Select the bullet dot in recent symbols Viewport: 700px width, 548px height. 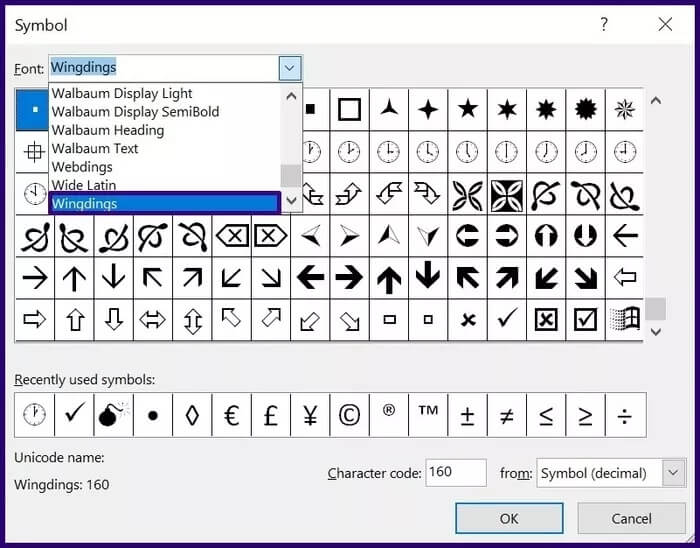(x=153, y=415)
